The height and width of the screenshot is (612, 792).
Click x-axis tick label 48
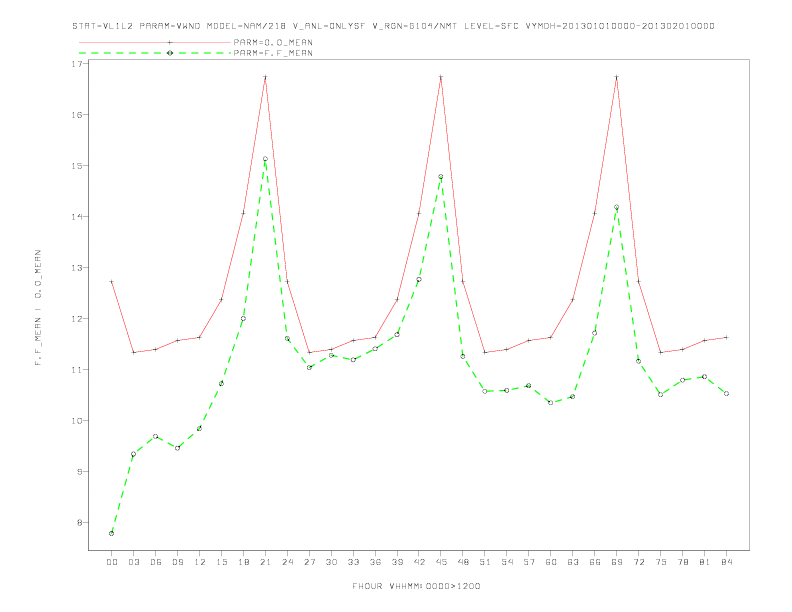click(x=463, y=562)
